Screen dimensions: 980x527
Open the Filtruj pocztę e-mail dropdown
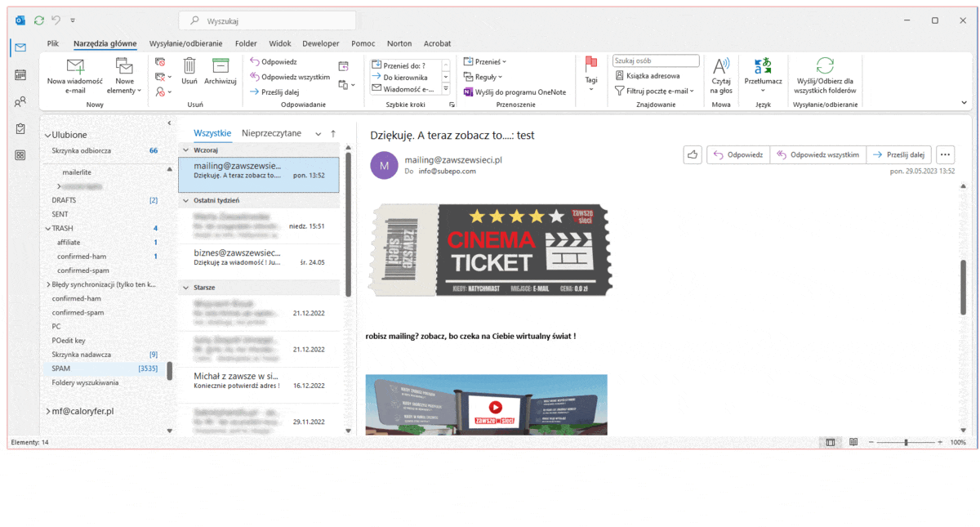point(655,91)
